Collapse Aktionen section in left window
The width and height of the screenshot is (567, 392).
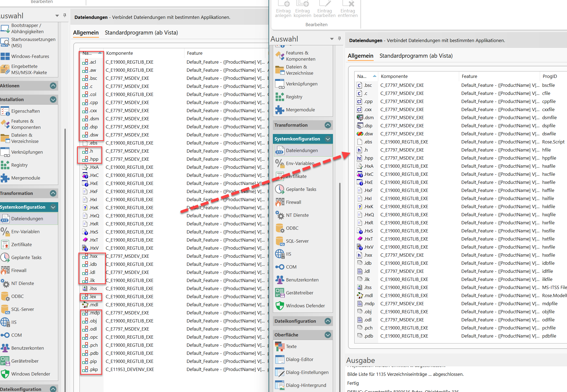pyautogui.click(x=53, y=86)
